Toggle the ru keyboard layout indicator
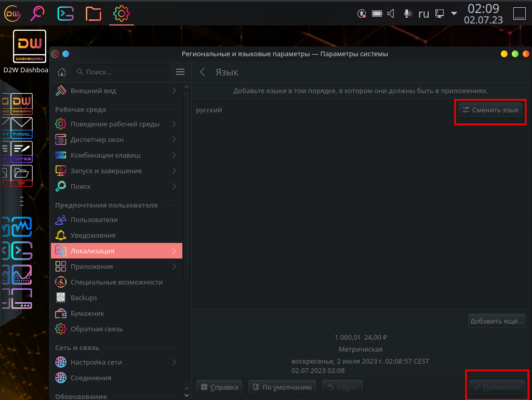The height and width of the screenshot is (400, 532). coord(423,14)
